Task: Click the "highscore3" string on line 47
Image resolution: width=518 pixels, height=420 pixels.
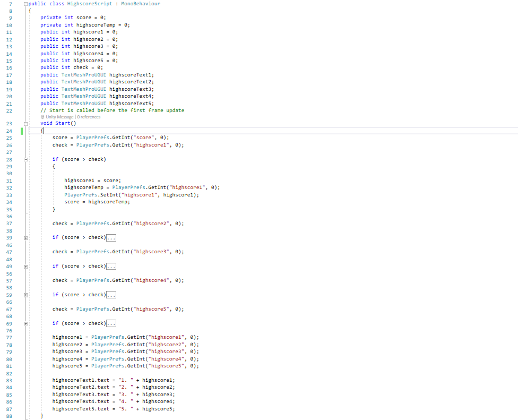Action: click(151, 252)
